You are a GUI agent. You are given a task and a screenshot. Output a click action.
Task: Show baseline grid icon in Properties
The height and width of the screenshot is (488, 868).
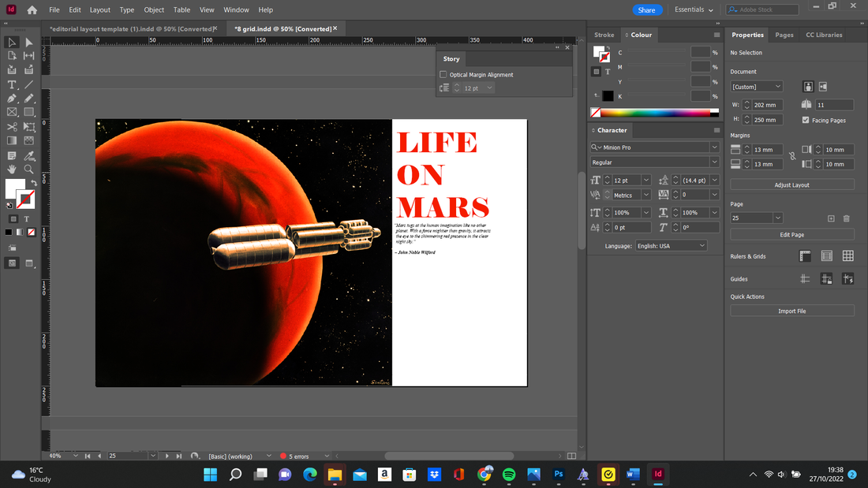(826, 255)
